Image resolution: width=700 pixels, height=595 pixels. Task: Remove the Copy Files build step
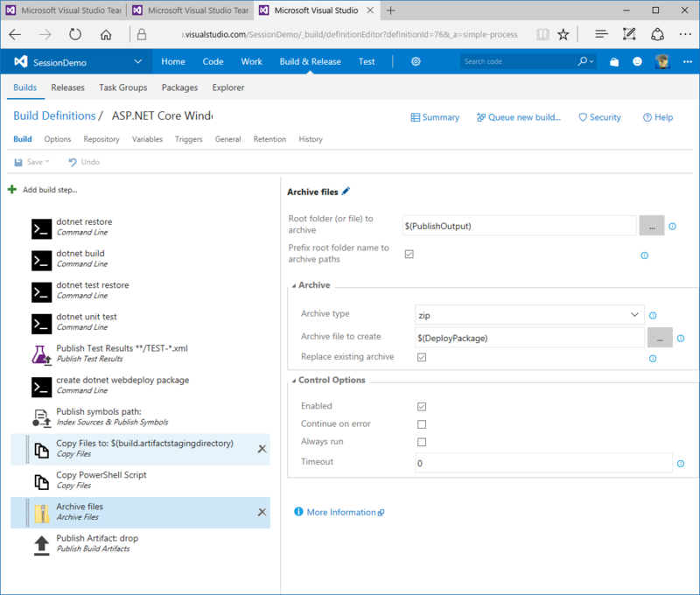click(262, 449)
